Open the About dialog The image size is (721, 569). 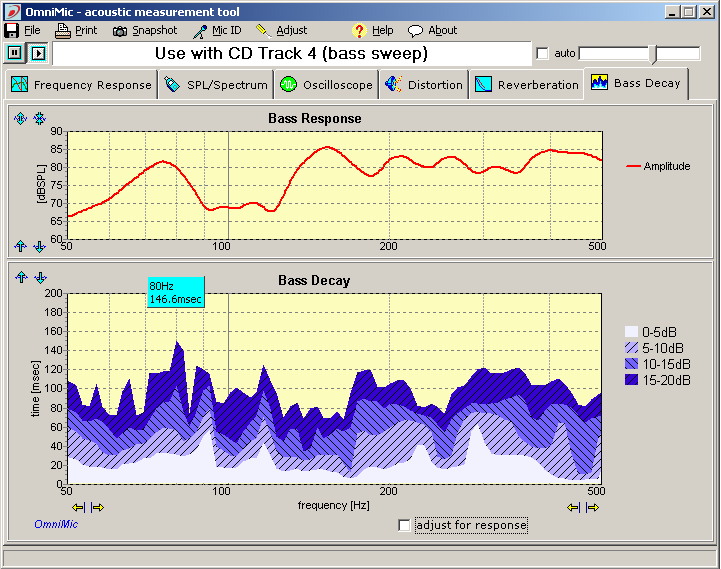pyautogui.click(x=442, y=30)
